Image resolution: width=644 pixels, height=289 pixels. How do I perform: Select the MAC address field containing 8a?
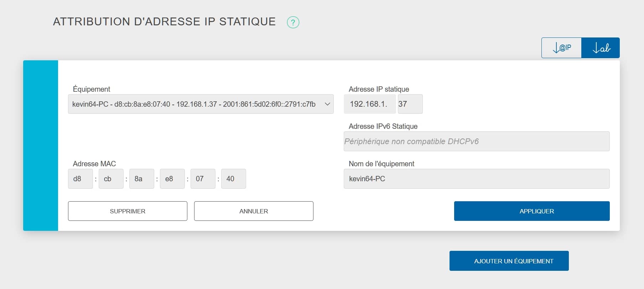coord(142,179)
